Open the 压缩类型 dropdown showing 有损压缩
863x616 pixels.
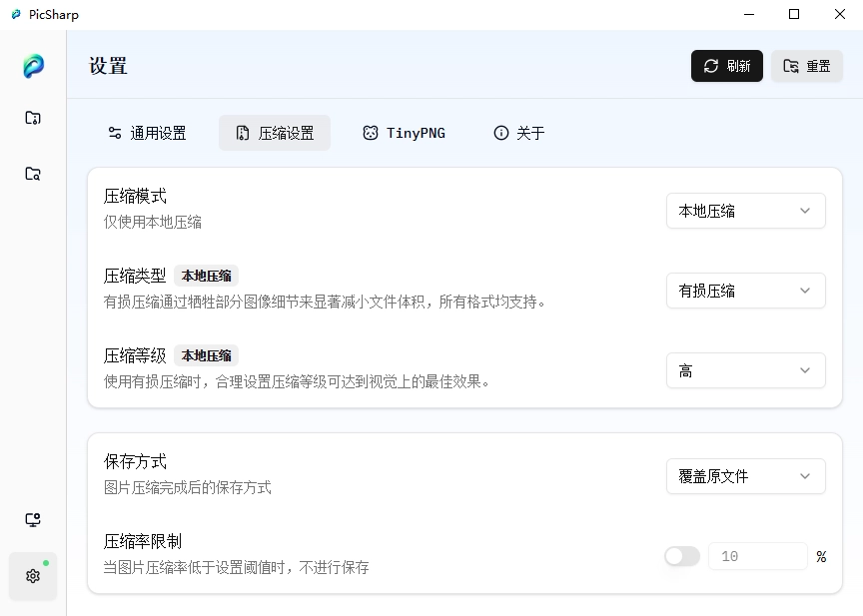(745, 291)
